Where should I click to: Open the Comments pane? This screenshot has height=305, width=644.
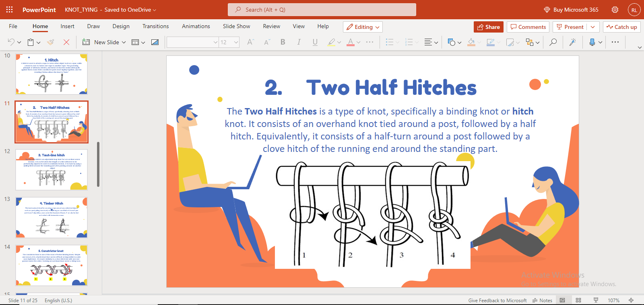click(528, 27)
